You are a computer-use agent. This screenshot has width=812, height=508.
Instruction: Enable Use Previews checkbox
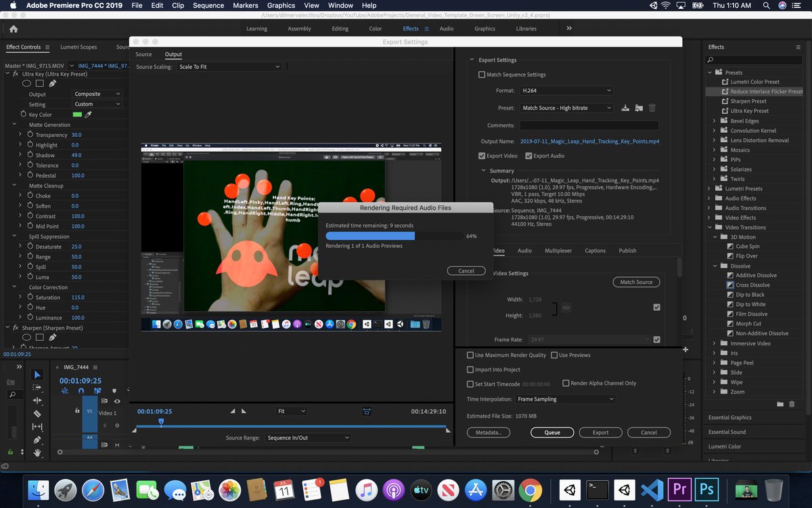click(554, 355)
